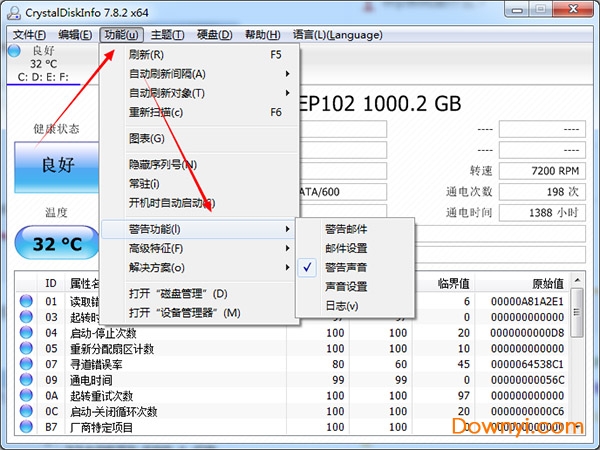This screenshot has height=450, width=600.
Task: Click the status icon for attribute 03
Action: click(26, 317)
